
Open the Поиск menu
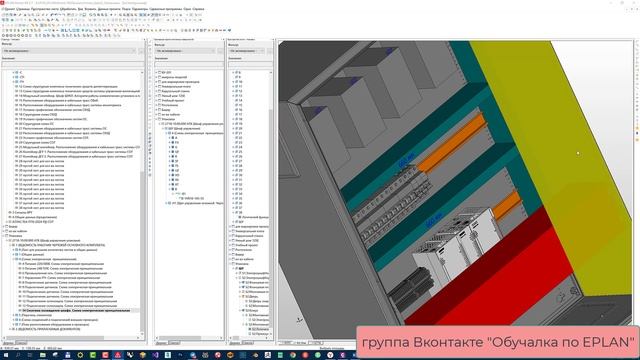tap(126, 9)
